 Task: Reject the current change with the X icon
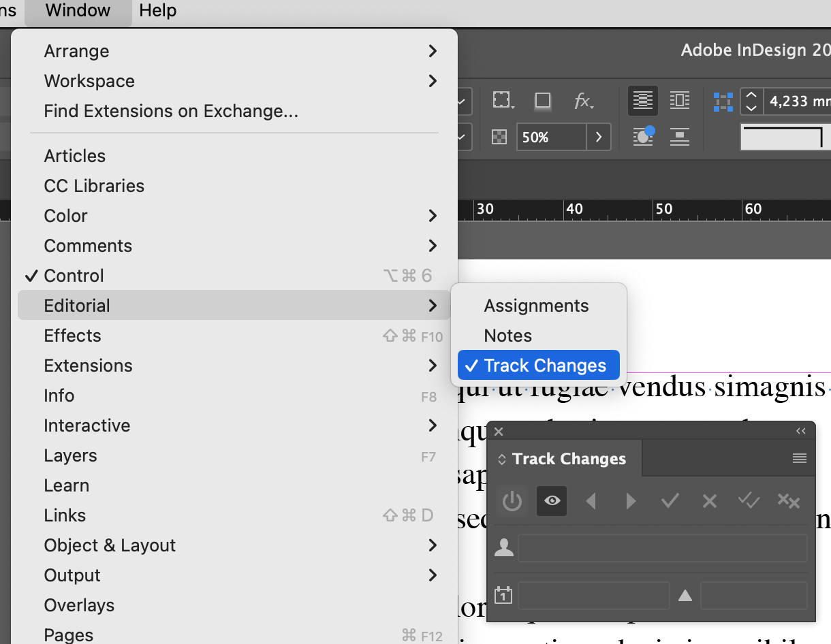pos(709,501)
